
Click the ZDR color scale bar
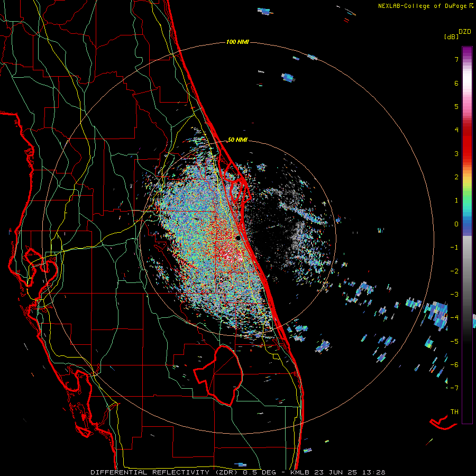pyautogui.click(x=467, y=235)
